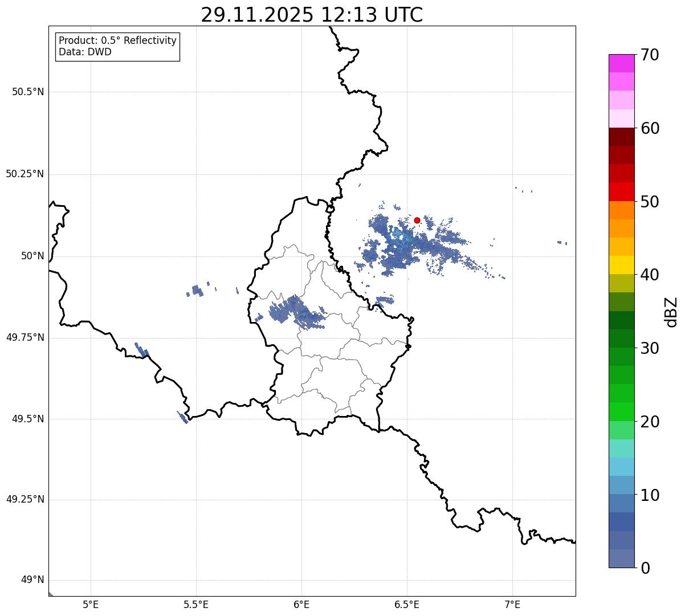Click the magenta top colorbar segment

click(621, 63)
